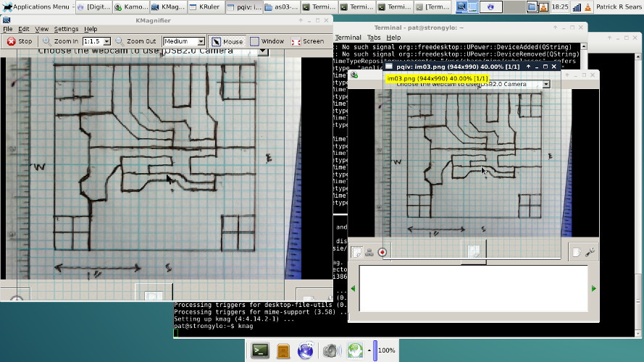The height and width of the screenshot is (362, 644).
Task: Open the Settings menu in KMagnifier
Action: (x=66, y=29)
